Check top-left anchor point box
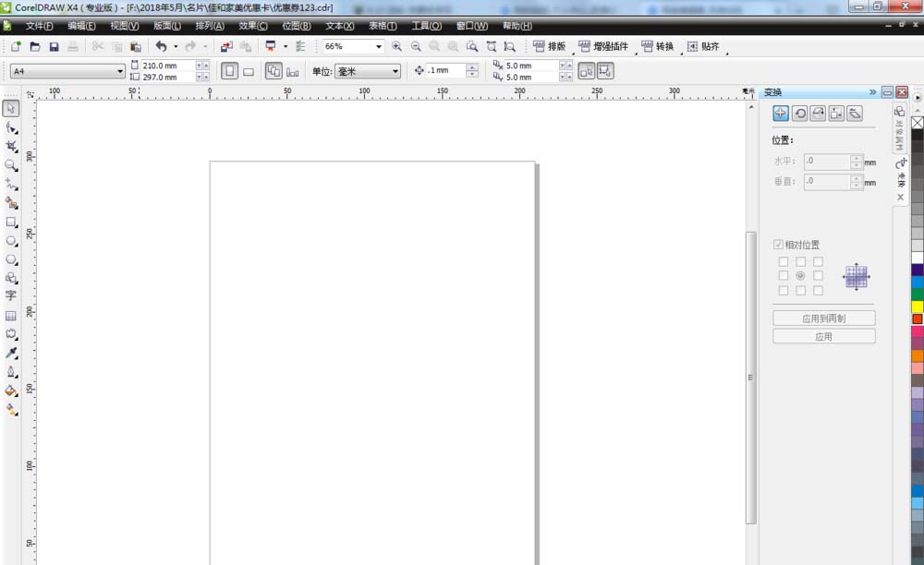The height and width of the screenshot is (565, 924). point(784,261)
